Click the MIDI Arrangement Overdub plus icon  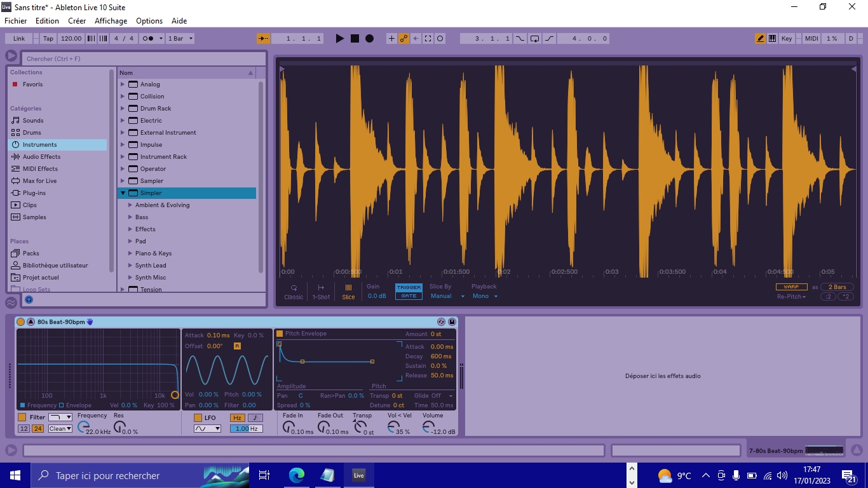point(391,39)
